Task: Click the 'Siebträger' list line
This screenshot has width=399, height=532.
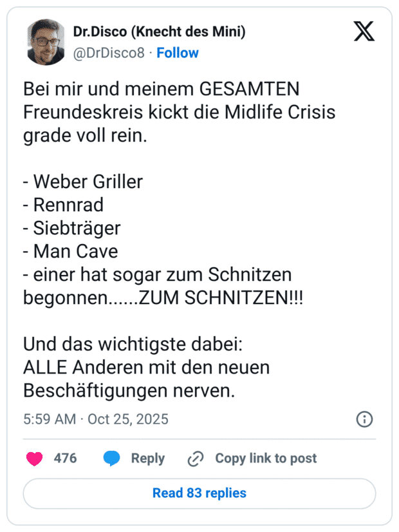Action: pyautogui.click(x=72, y=229)
